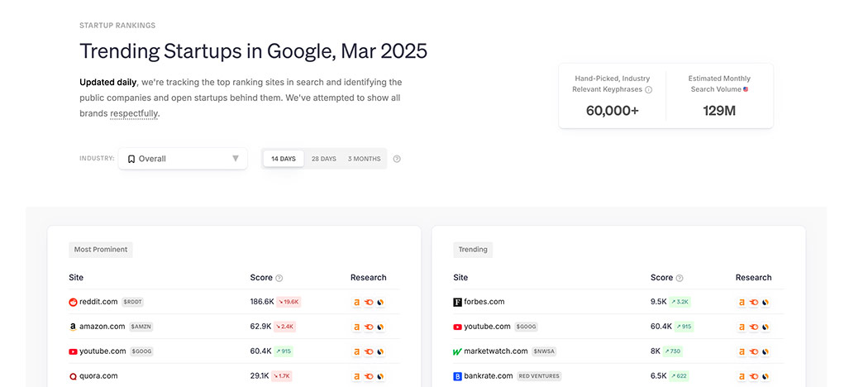Open Similarweb research for marketwatch.com

(765, 351)
